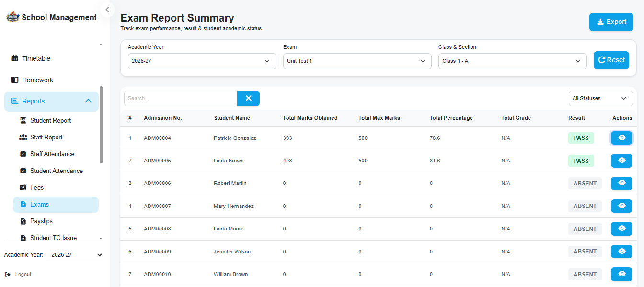Click the Logout arrow icon
Image resolution: width=644 pixels, height=287 pixels.
[x=7, y=275]
